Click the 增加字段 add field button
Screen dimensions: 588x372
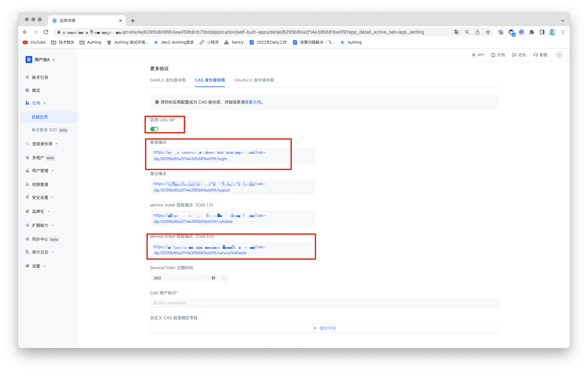click(x=324, y=328)
